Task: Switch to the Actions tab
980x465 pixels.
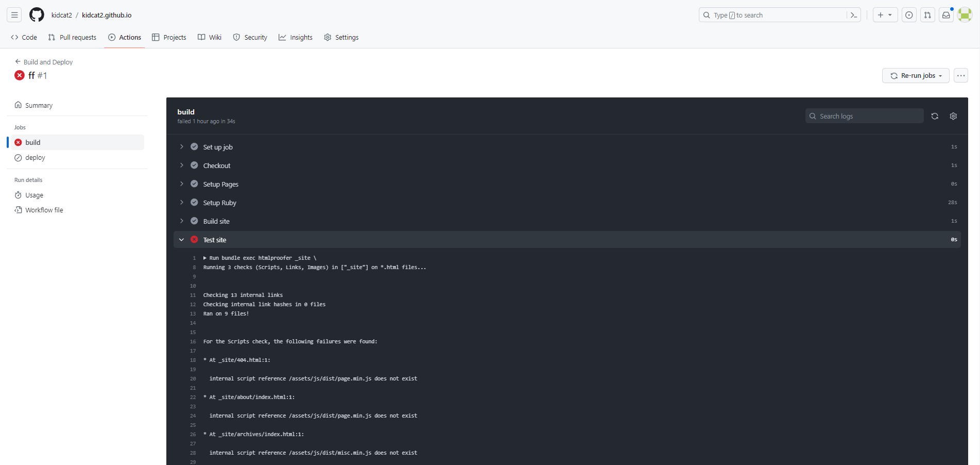Action: 125,37
